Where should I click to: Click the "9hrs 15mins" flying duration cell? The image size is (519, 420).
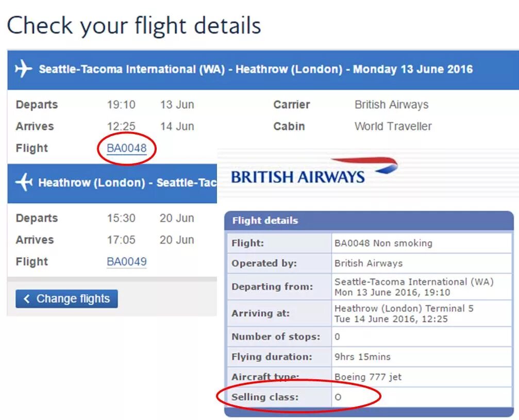362,357
